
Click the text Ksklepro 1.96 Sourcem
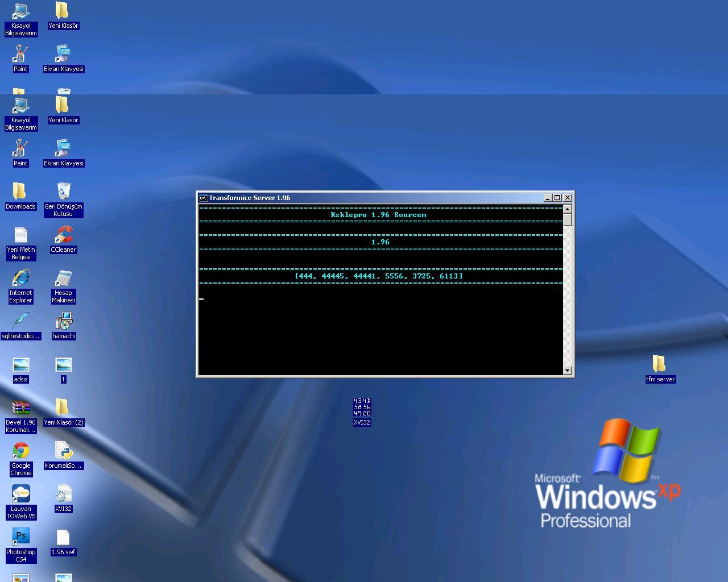(378, 215)
